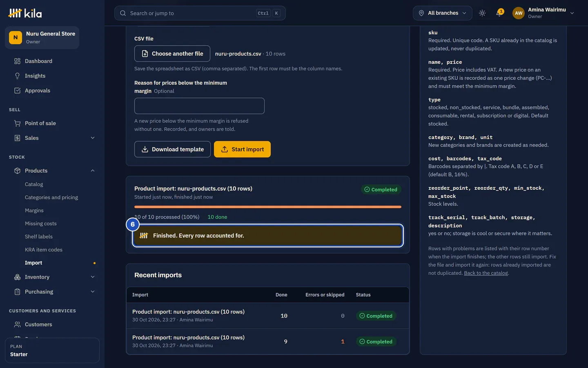Image resolution: width=588 pixels, height=368 pixels.
Task: Click the search magnifier icon
Action: coord(123,13)
